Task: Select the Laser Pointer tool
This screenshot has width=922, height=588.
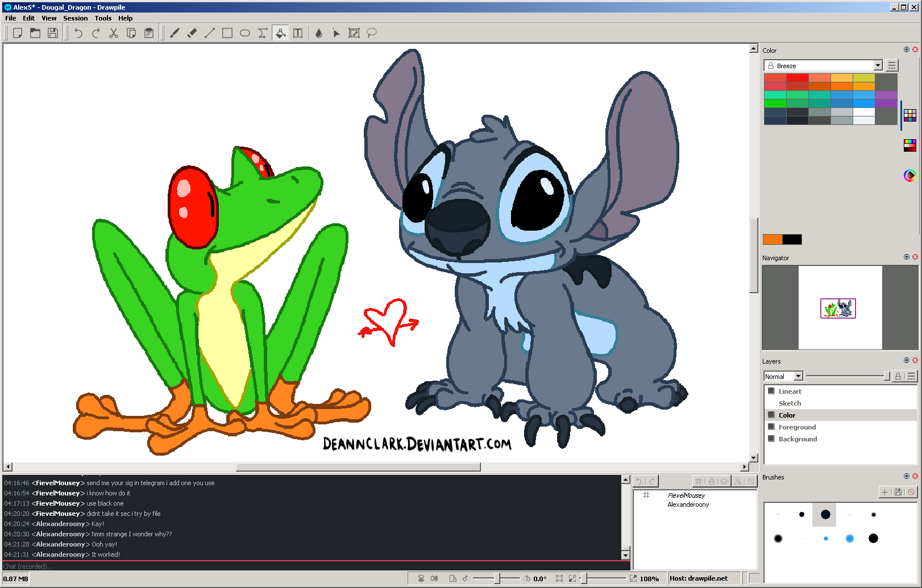Action: [x=337, y=33]
